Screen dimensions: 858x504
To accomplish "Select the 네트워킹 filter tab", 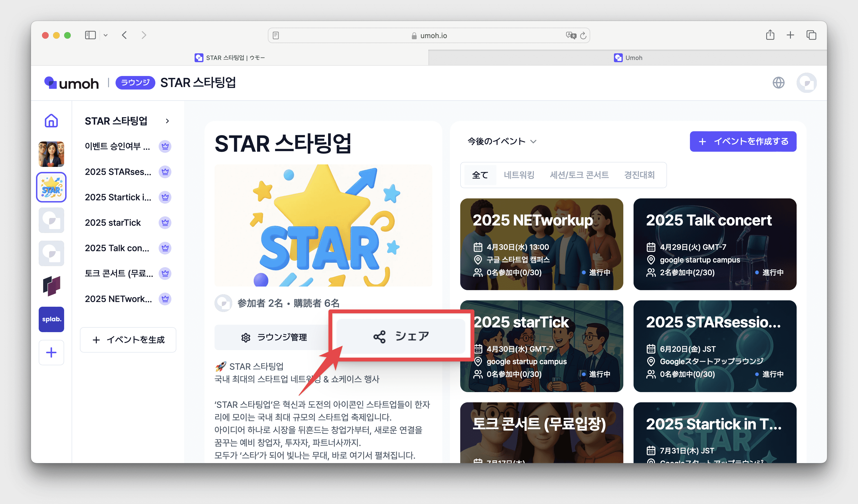I will pyautogui.click(x=519, y=175).
